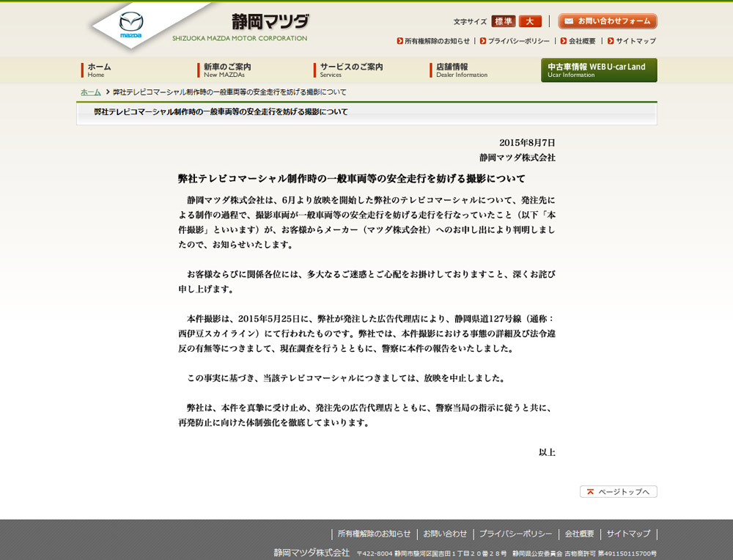The width and height of the screenshot is (733, 560).
Task: Open footer 所有権解除のお知らせ link
Action: tap(374, 534)
